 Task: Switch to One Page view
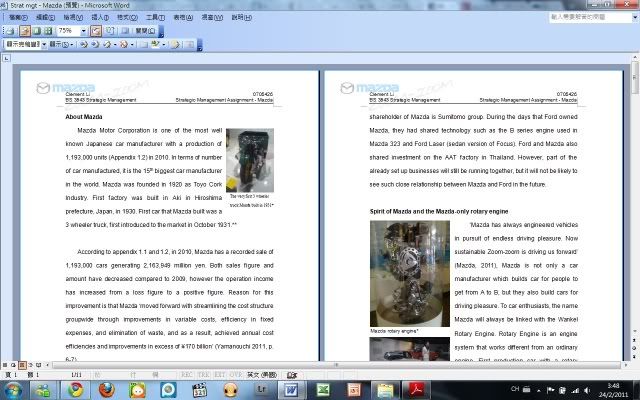tap(34, 31)
